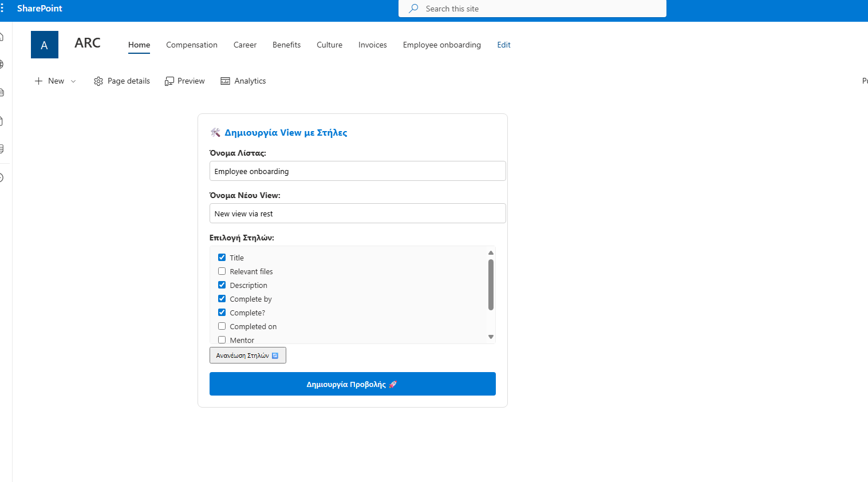Click the Page details gear icon
This screenshot has width=868, height=482.
click(98, 81)
